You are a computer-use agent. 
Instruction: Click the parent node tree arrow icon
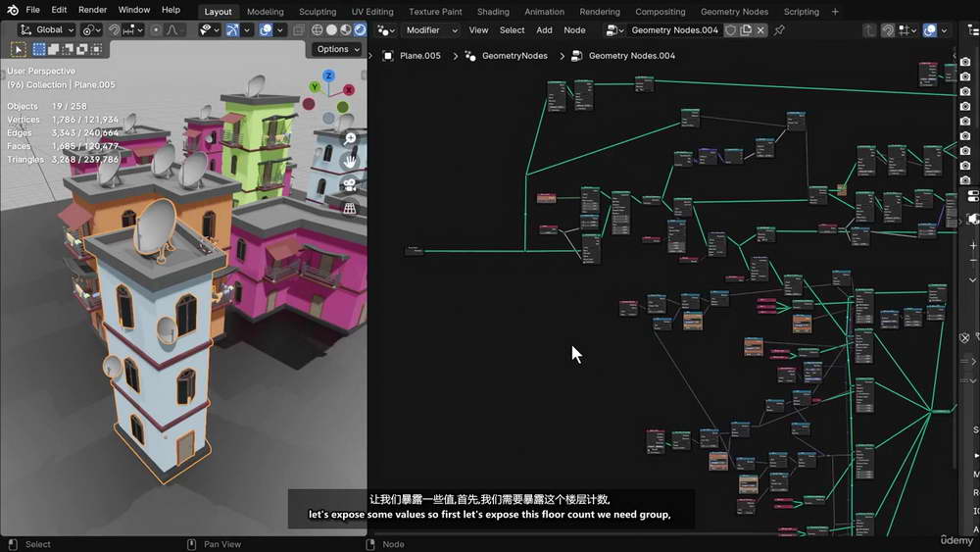869,30
